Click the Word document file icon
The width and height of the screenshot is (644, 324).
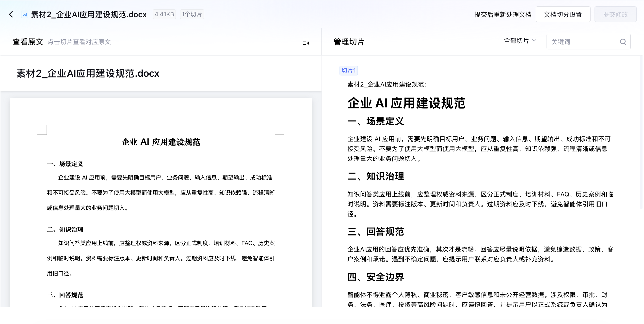pos(25,15)
